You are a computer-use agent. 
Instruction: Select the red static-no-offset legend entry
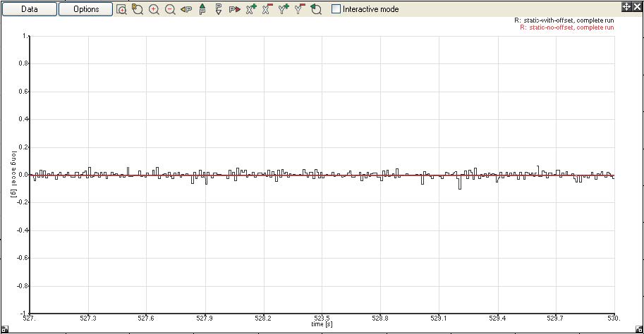pos(566,27)
